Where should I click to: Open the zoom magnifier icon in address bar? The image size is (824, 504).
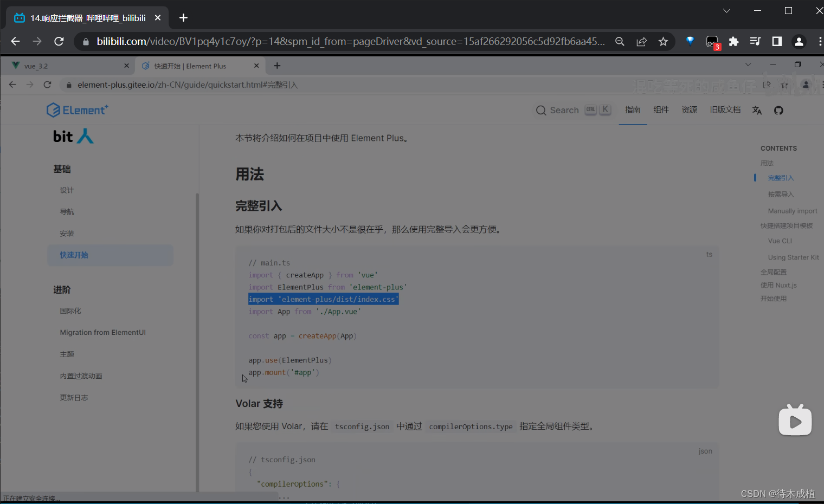(620, 42)
